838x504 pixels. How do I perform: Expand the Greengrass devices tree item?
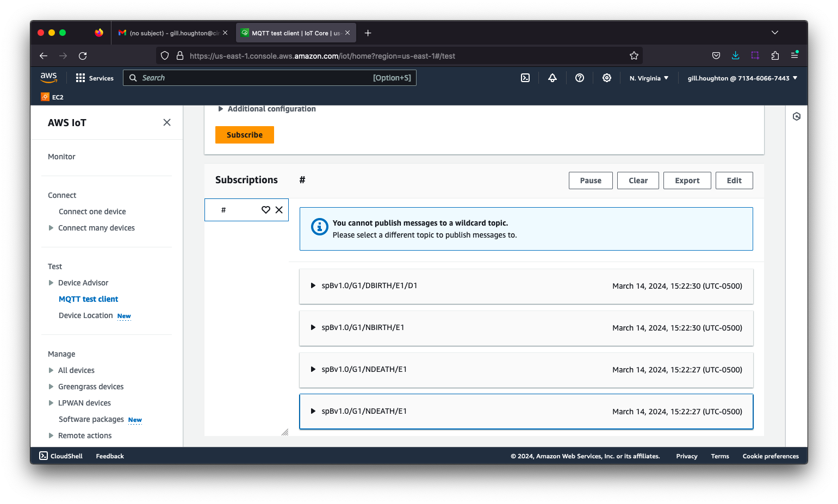pos(51,387)
